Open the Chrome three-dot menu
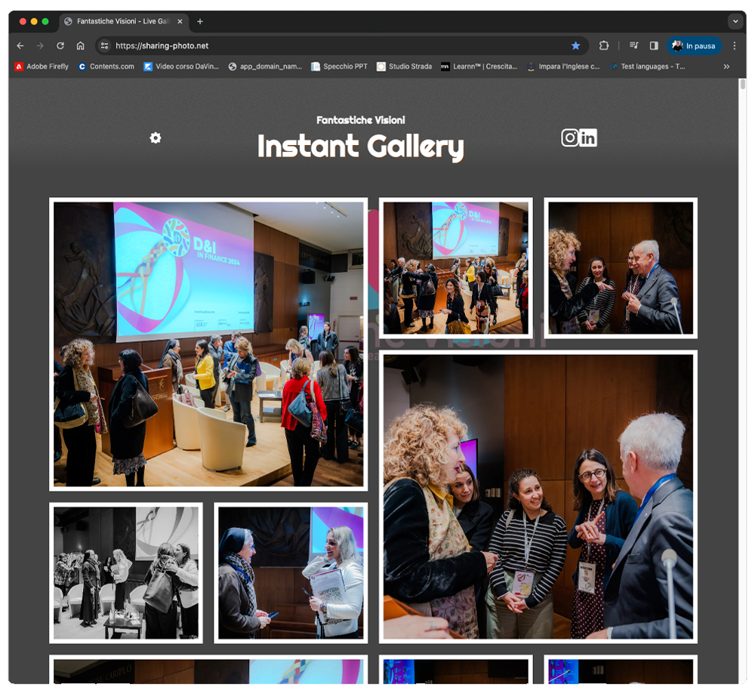 tap(734, 46)
